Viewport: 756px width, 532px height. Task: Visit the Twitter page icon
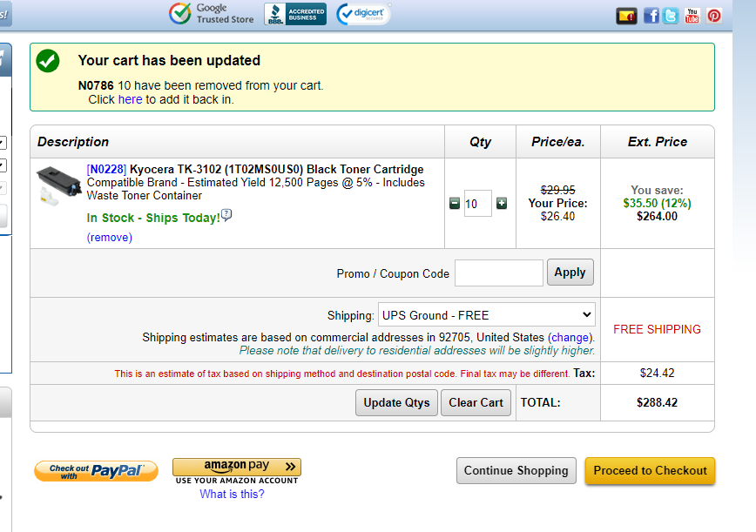pyautogui.click(x=671, y=16)
